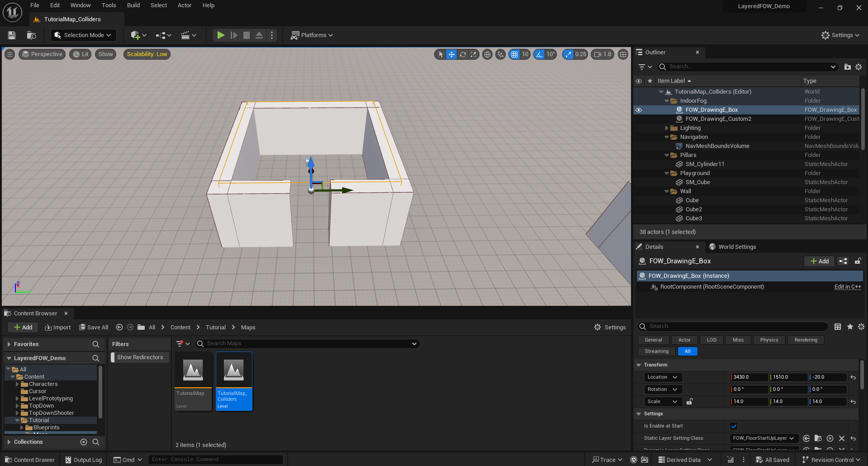Click the Stop simulation button
The width and height of the screenshot is (868, 466).
[x=247, y=35]
